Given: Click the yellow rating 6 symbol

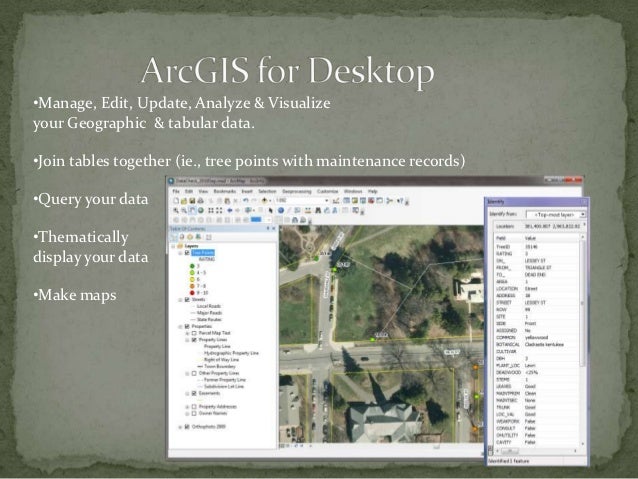Looking at the screenshot, I should coord(192,279).
